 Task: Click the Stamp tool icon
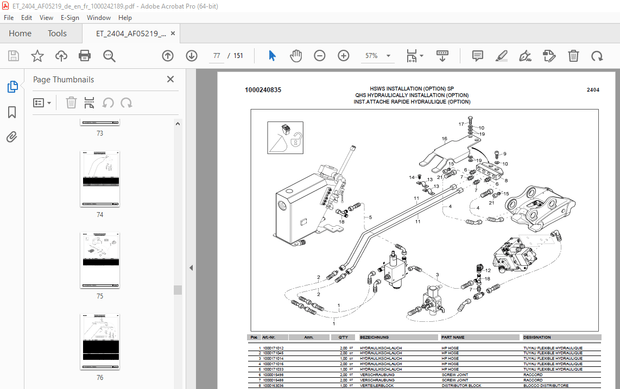(x=549, y=56)
